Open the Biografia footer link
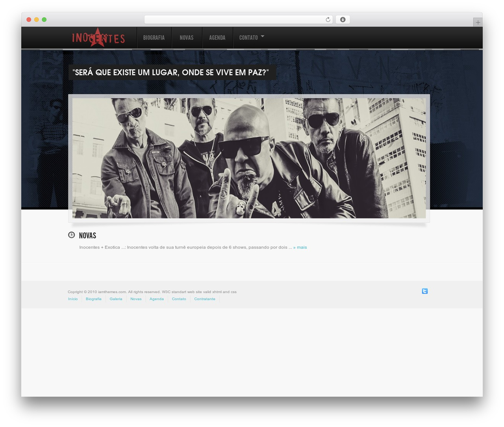Viewport: 504px width, 427px height. pyautogui.click(x=94, y=299)
